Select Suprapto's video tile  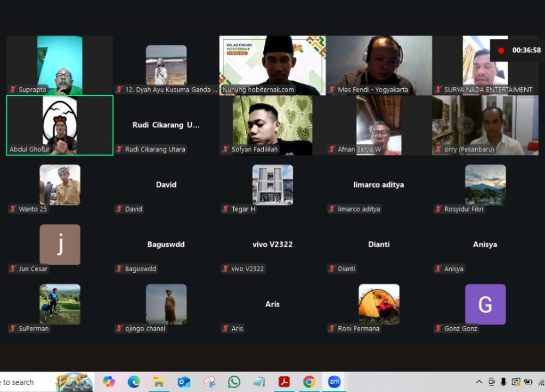[x=60, y=65]
